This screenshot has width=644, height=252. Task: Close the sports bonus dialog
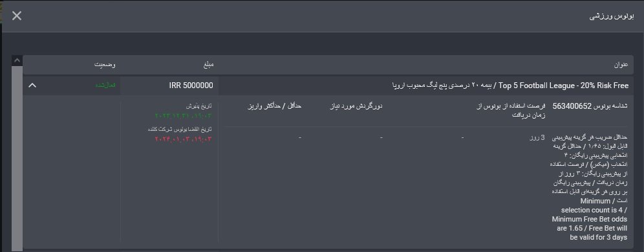17,16
